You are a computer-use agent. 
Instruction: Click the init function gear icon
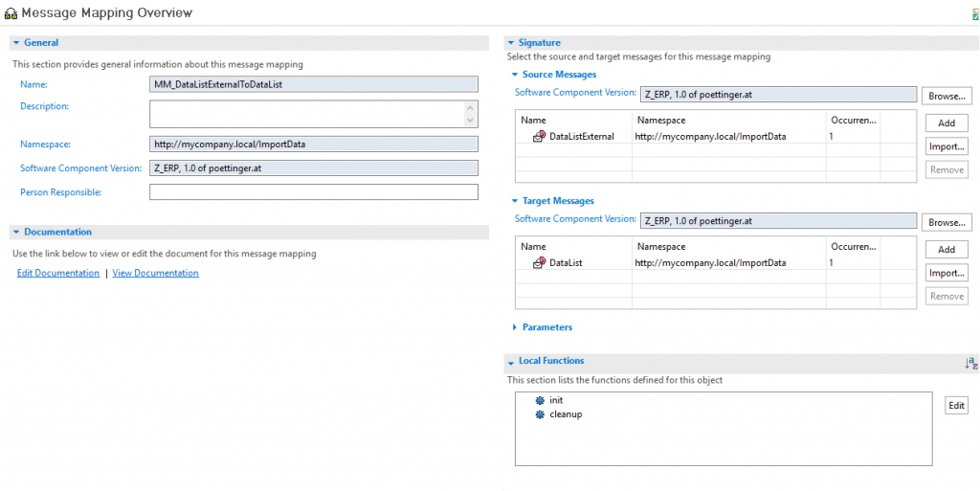(x=540, y=400)
